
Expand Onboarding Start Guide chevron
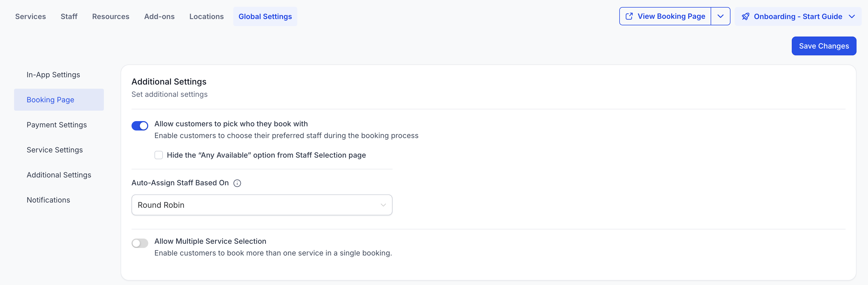pos(852,16)
